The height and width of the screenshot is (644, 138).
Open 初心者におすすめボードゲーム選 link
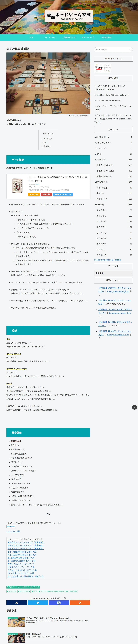(22, 570)
